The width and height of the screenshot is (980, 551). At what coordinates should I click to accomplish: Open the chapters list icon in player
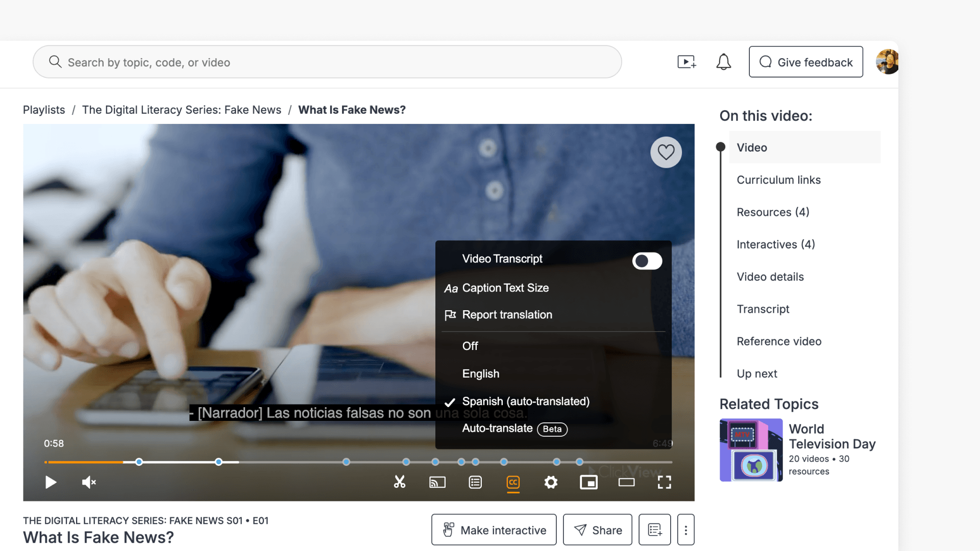tap(475, 482)
